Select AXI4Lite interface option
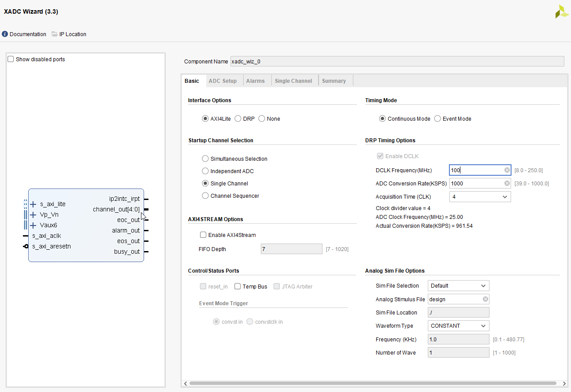The image size is (571, 392). [x=205, y=118]
